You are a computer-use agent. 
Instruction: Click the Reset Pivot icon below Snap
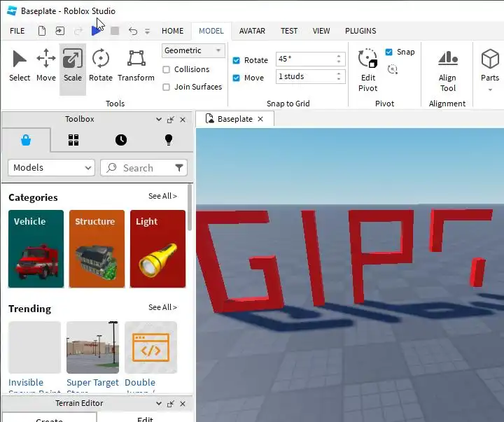(x=393, y=69)
